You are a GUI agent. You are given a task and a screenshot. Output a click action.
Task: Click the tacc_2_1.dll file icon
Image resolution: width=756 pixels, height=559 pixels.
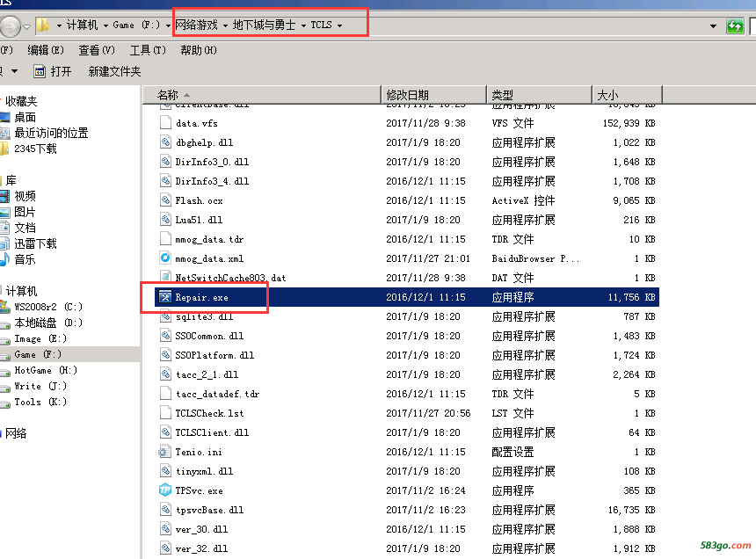165,374
